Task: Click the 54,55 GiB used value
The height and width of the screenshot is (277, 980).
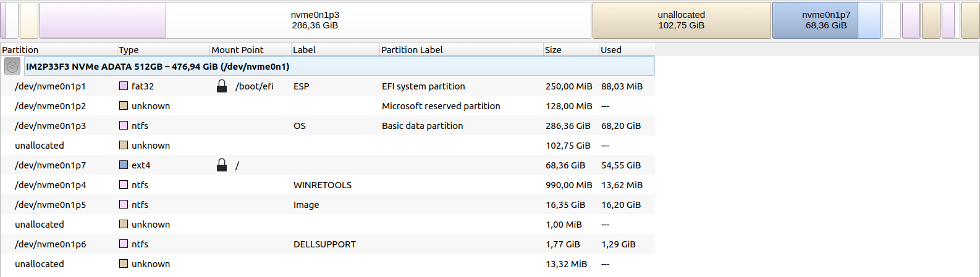Action: pos(621,165)
